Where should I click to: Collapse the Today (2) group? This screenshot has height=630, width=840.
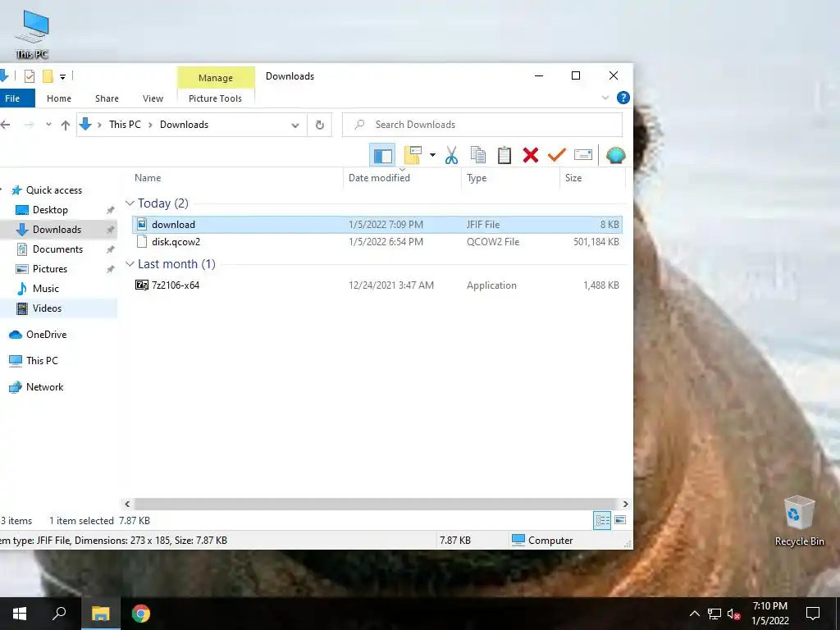coord(130,203)
